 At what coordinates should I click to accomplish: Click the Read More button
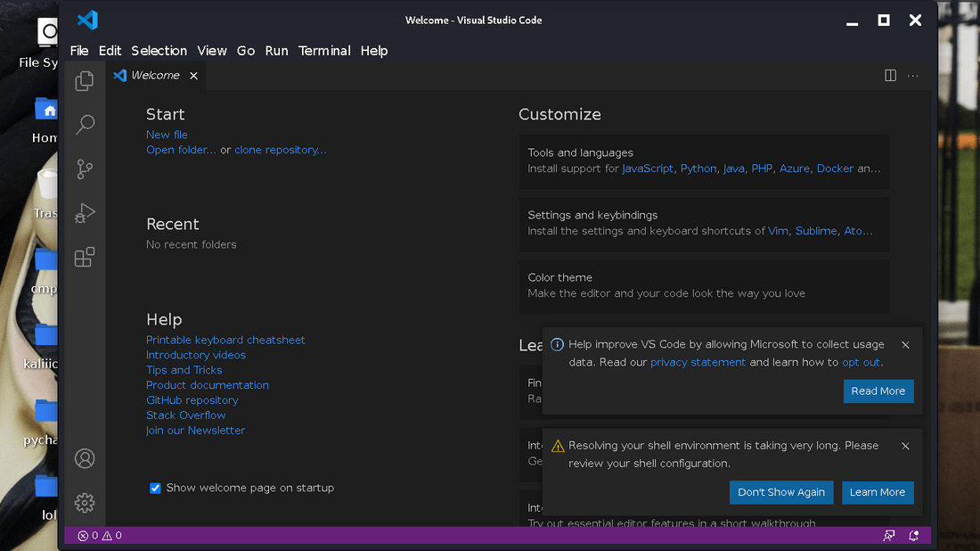point(878,391)
